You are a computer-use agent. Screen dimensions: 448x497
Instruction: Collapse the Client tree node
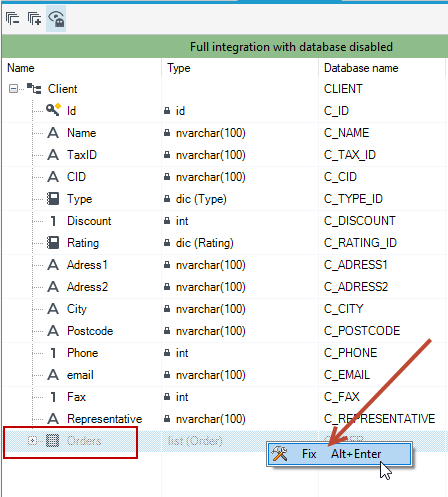point(13,89)
